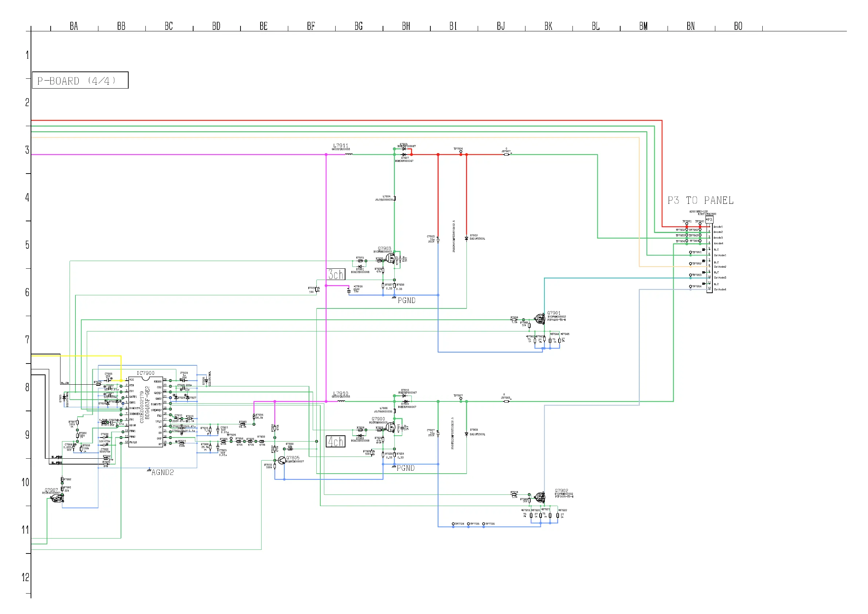Select the D7912 diode symbol
This screenshot has height=614, width=868.
[466, 239]
